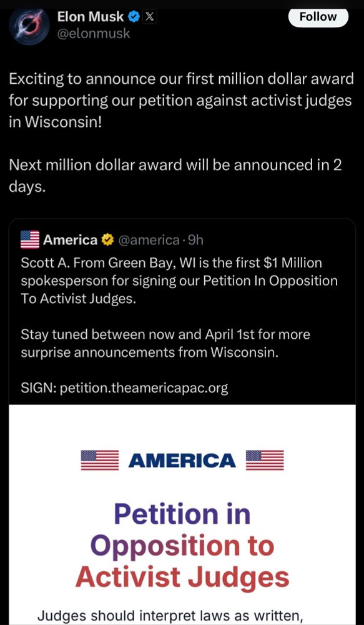
Task: Click America's gold verified checkmark
Action: (x=108, y=239)
